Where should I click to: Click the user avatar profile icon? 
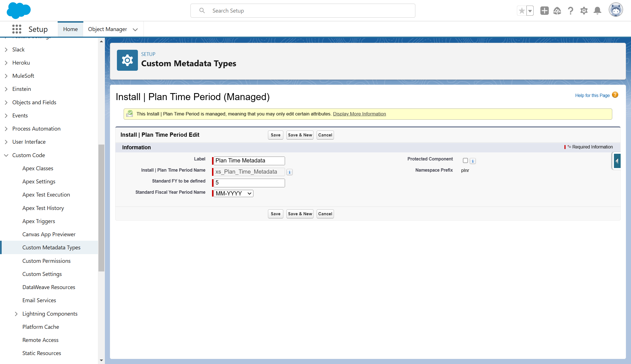pos(616,10)
